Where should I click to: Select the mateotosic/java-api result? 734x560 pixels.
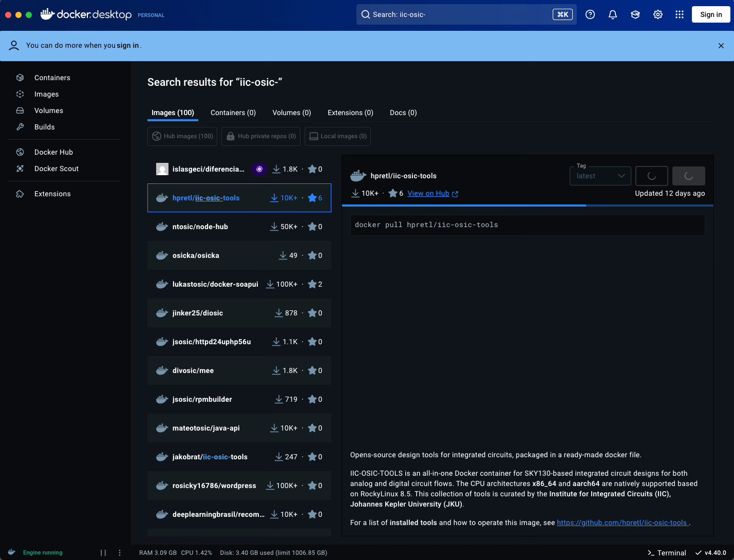(239, 428)
